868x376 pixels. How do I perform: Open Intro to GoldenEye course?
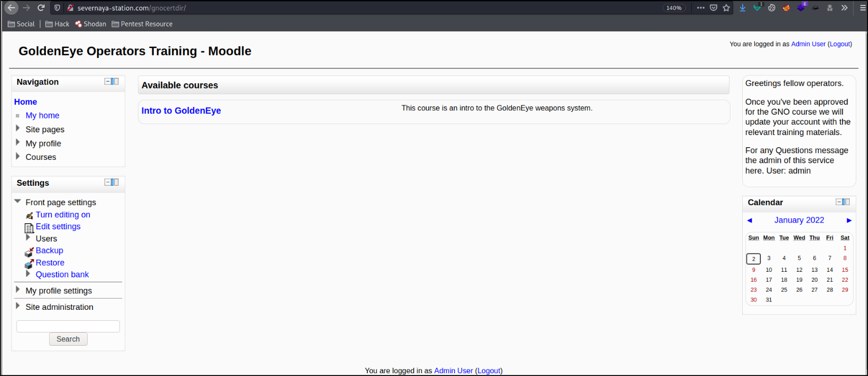[x=181, y=110]
